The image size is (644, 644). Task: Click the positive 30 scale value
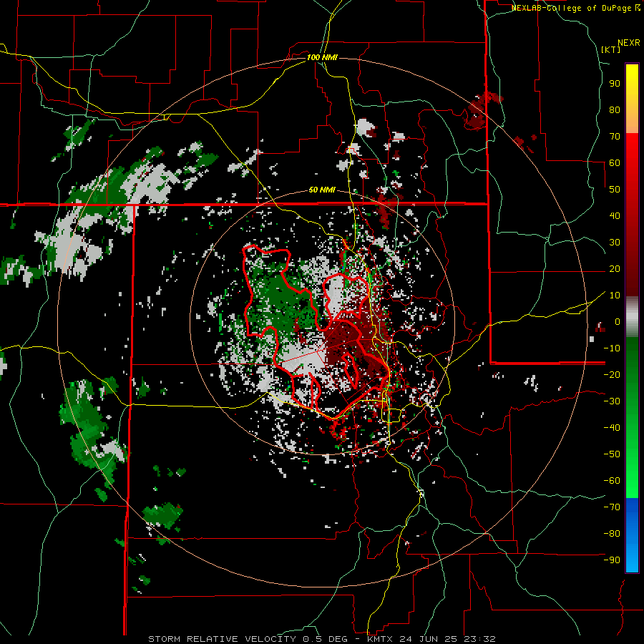615,243
